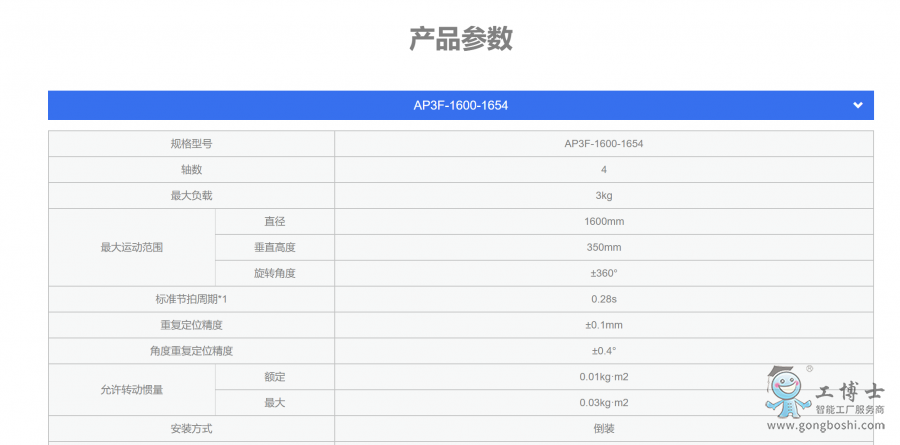Select the 角度重复定位精度 label cell
Screen dimensions: 900x445
click(191, 351)
